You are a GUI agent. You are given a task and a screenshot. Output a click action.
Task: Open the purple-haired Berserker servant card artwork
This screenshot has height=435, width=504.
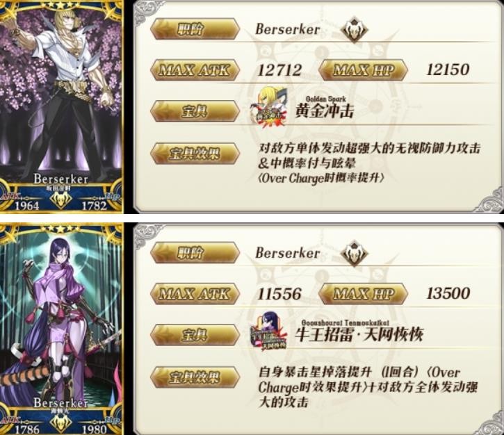[61, 330]
